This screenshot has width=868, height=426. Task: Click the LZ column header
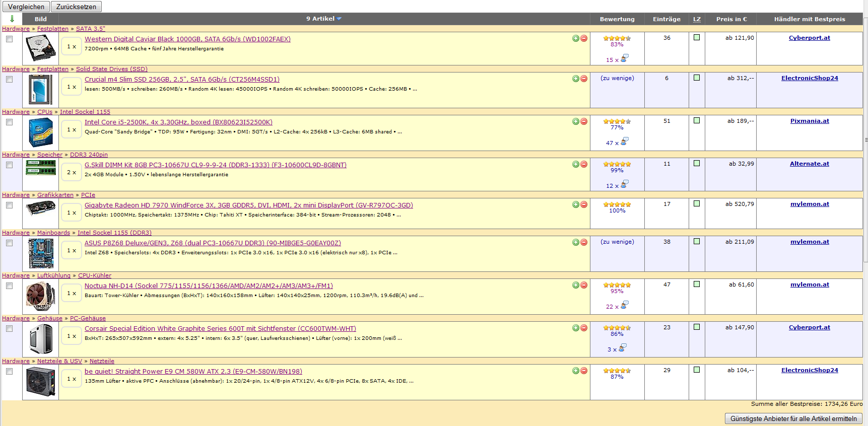point(697,19)
